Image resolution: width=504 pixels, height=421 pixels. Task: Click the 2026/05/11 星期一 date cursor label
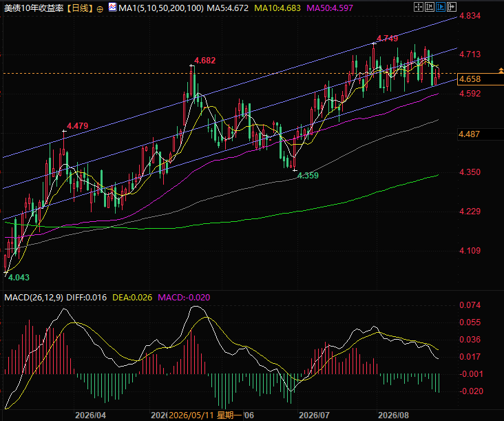click(x=205, y=415)
